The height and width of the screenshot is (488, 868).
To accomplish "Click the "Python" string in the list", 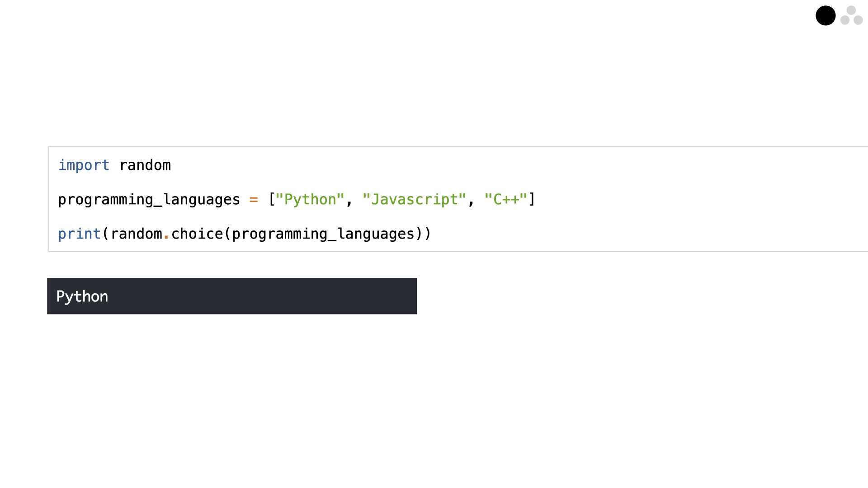I will (310, 200).
